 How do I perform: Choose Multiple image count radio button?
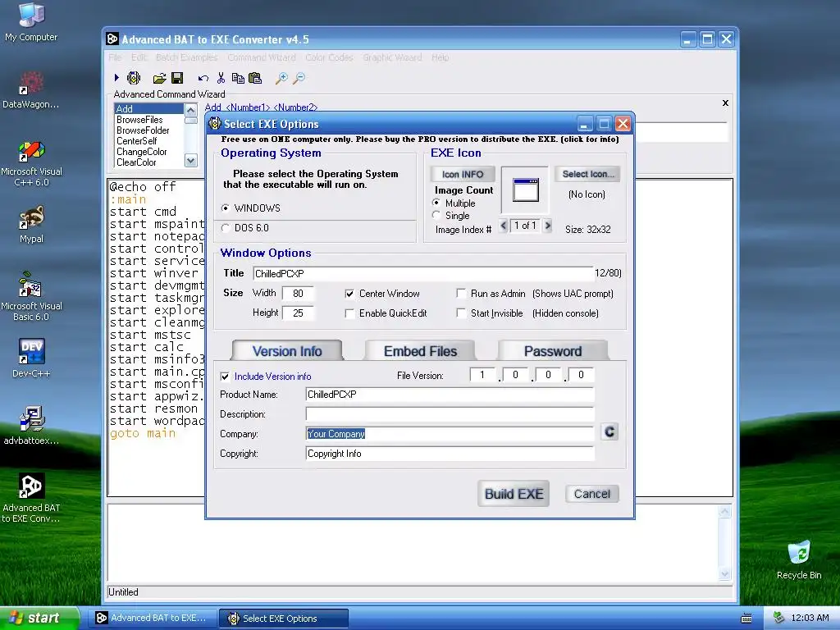click(x=436, y=203)
